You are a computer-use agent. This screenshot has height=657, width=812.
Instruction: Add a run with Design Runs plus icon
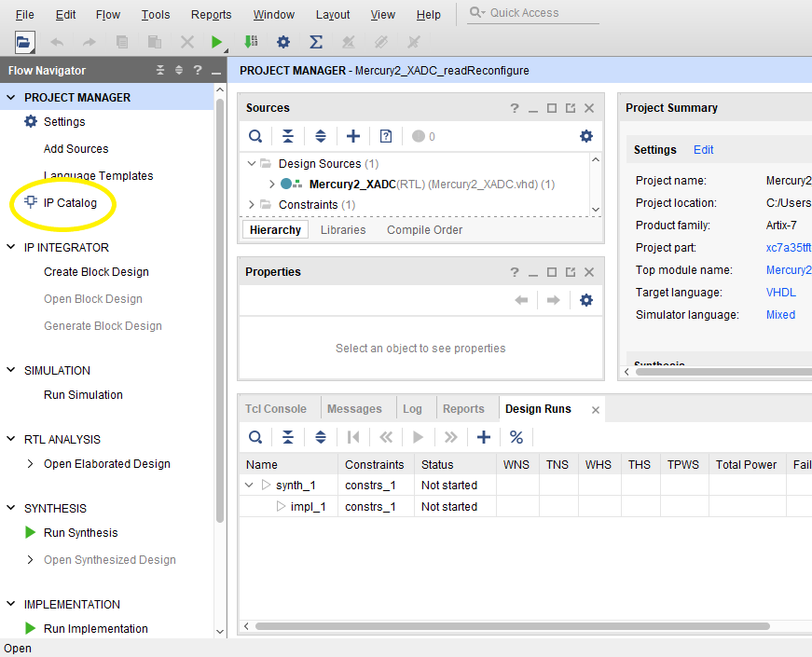[484, 437]
